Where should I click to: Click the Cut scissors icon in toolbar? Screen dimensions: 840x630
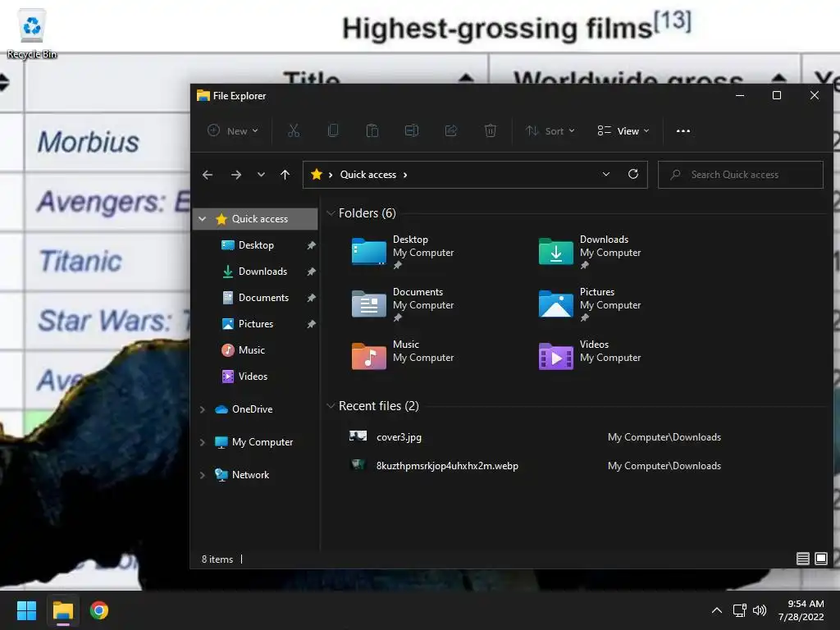[x=294, y=130]
